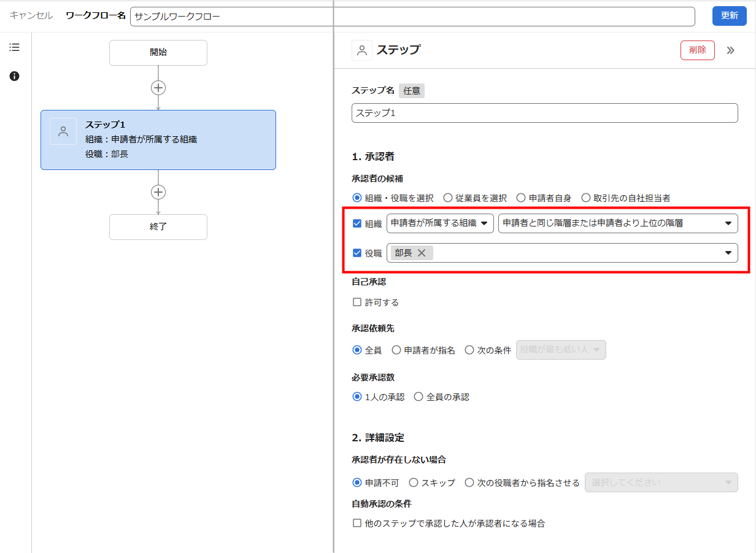Click the info icon in left sidebar
756x553 pixels.
[x=15, y=76]
